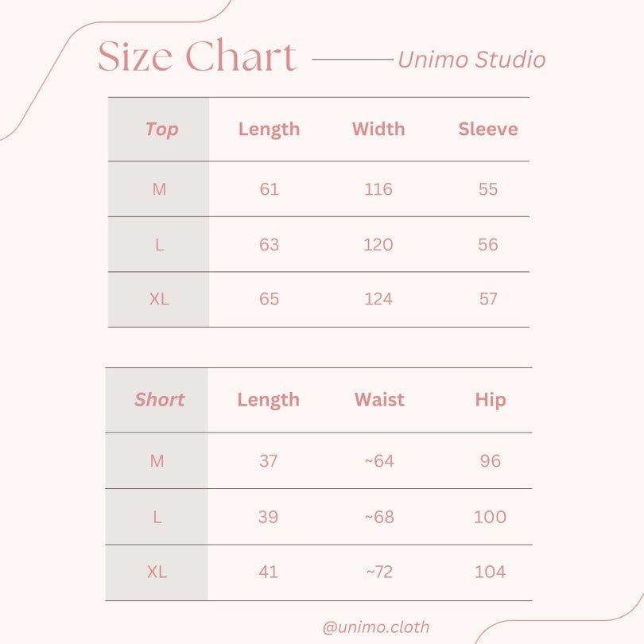The image size is (644, 644).
Task: Click the Size Chart title
Action: [x=197, y=56]
